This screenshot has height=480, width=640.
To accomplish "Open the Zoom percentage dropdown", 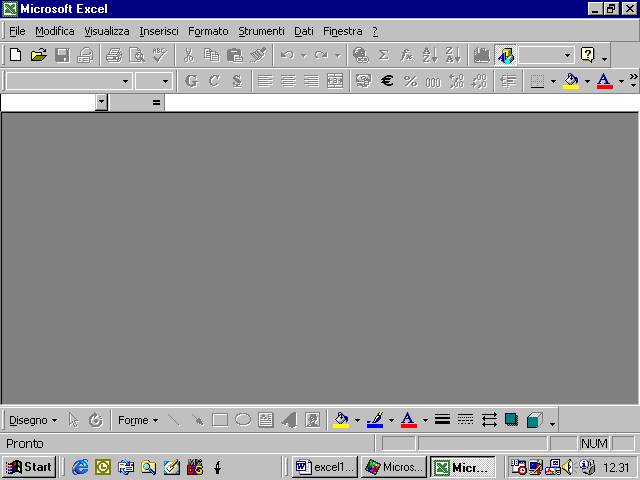I will pyautogui.click(x=567, y=55).
